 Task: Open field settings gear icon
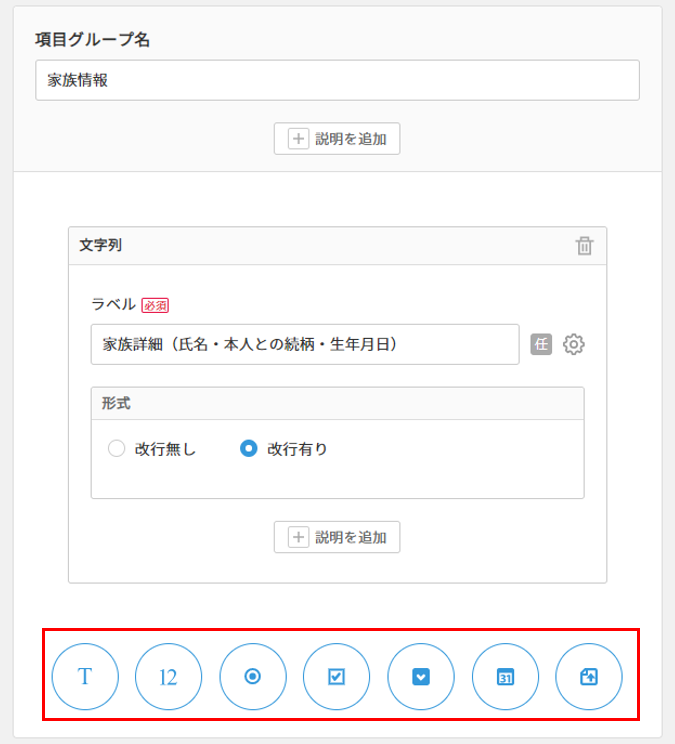coord(573,344)
